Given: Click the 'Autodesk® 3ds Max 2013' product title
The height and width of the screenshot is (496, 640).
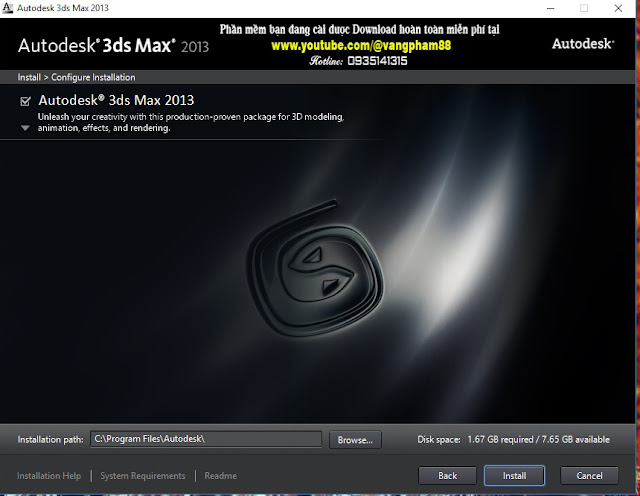Looking at the screenshot, I should tap(116, 100).
